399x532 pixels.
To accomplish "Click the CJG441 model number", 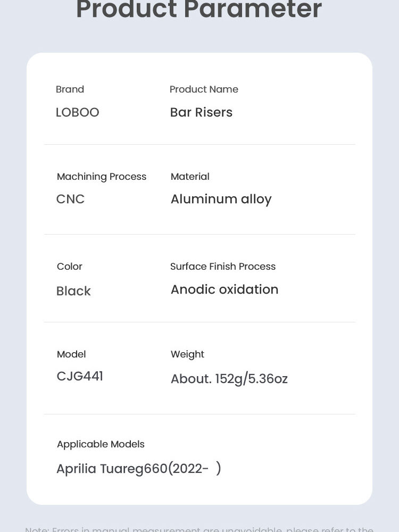I will tap(80, 377).
